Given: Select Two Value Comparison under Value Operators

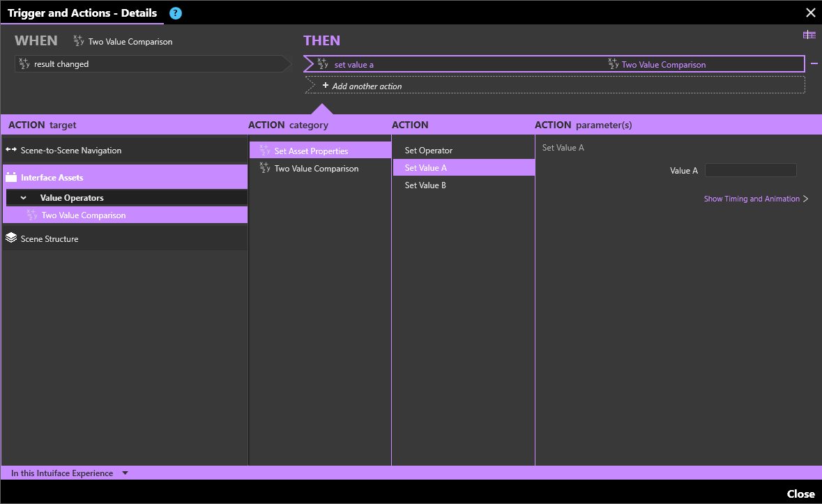Looking at the screenshot, I should pyautogui.click(x=125, y=215).
